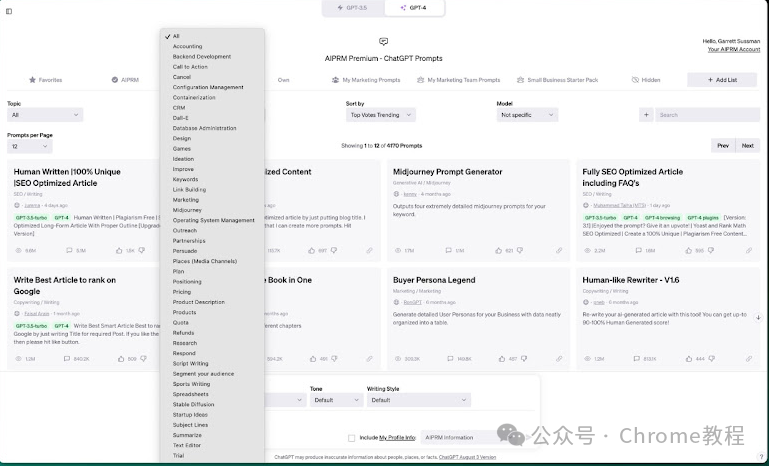Open the Midjourney Prompt Generator prompt title
This screenshot has height=466, width=769.
[447, 172]
